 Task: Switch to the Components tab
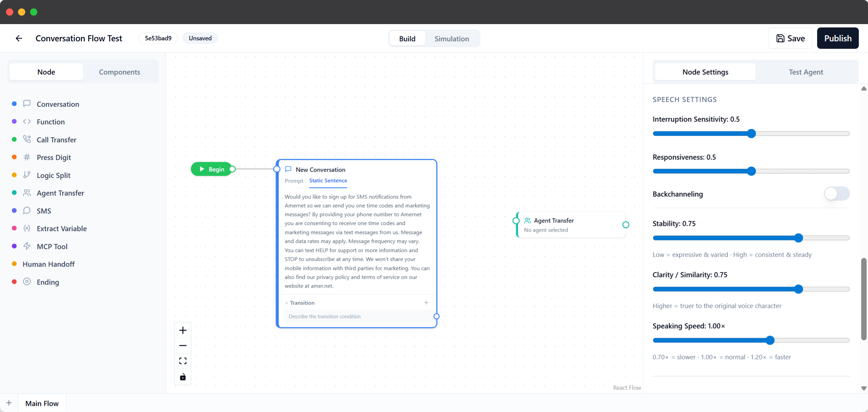click(x=119, y=72)
